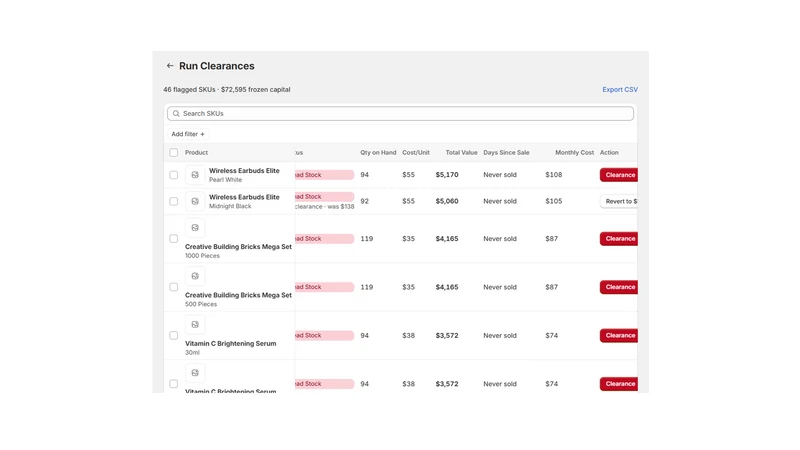
Task: Check the Vitamin C Brightening Serum 30ml row
Action: coord(173,336)
